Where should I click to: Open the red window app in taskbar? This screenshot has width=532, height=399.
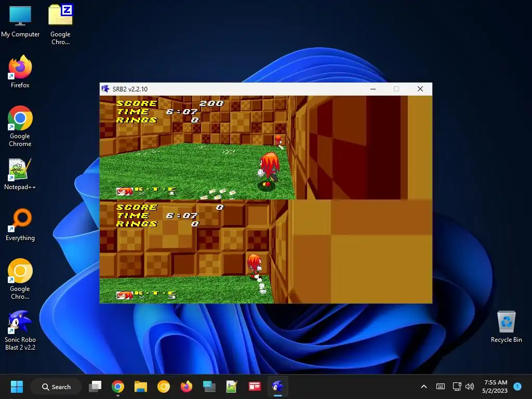pyautogui.click(x=255, y=387)
